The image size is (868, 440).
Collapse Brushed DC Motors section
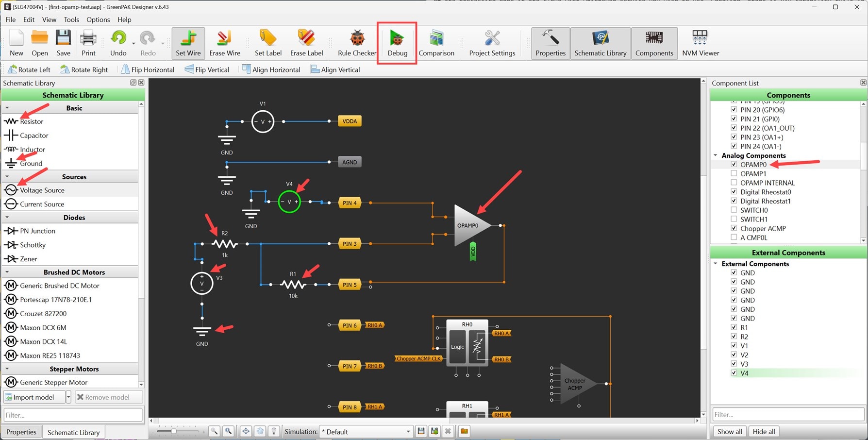tap(7, 272)
